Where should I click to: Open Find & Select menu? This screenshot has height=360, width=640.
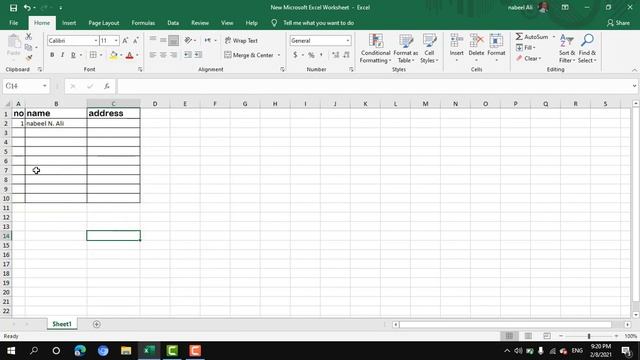(x=587, y=48)
